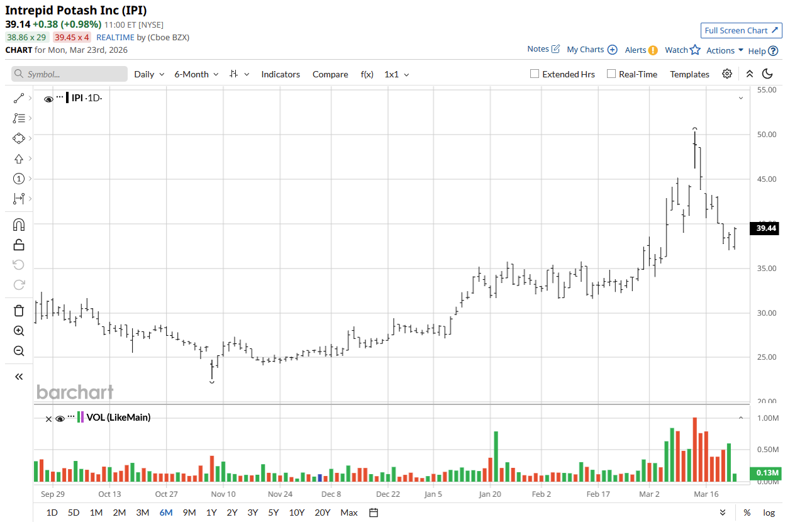This screenshot has height=532, width=790.
Task: Select the numbered label annotation tool
Action: (19, 179)
